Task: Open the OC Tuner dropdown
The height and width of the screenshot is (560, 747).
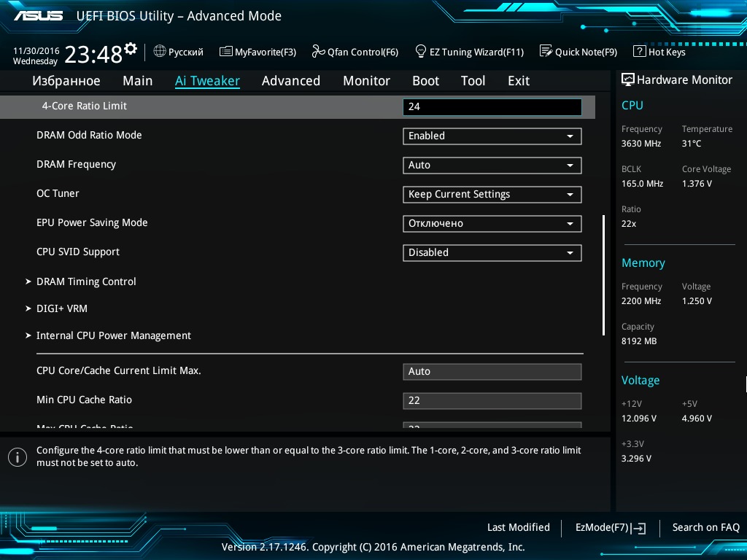Action: coord(492,194)
